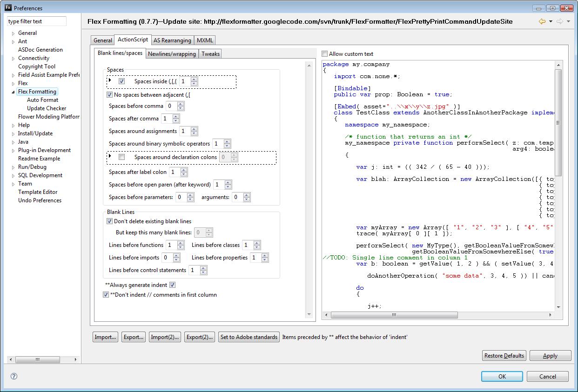578x392 pixels.
Task: Switch to the General tab
Action: (103, 40)
